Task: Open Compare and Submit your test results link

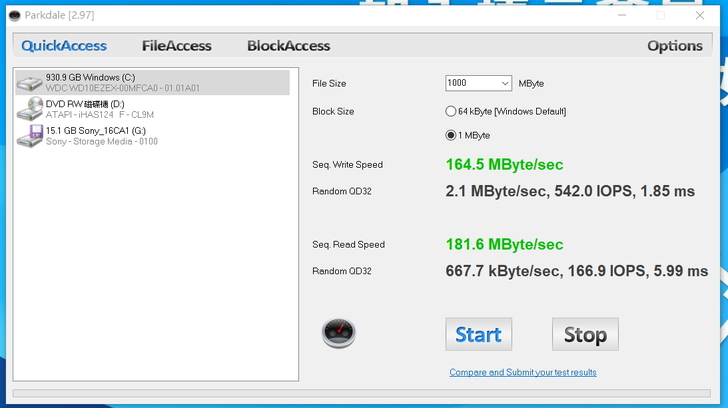Action: coord(523,372)
